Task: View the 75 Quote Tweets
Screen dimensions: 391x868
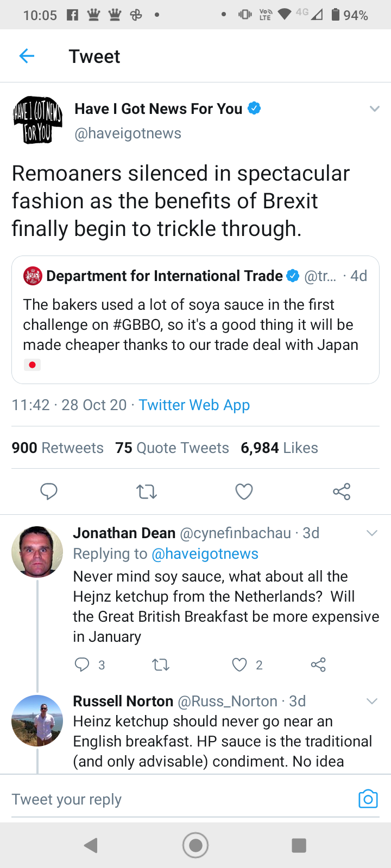Action: point(172,448)
